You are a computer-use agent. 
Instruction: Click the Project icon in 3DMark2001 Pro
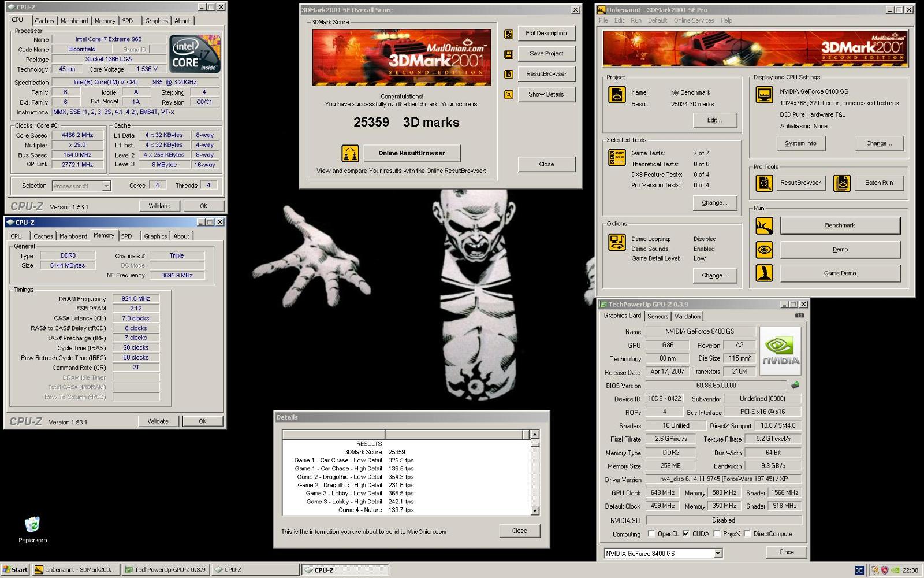[617, 95]
